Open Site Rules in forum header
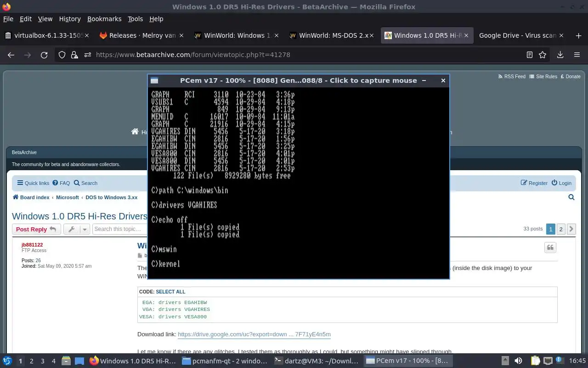 (x=543, y=76)
